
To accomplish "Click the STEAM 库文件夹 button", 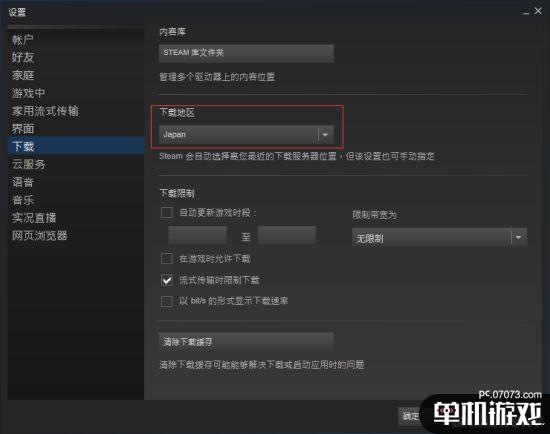I will (246, 53).
